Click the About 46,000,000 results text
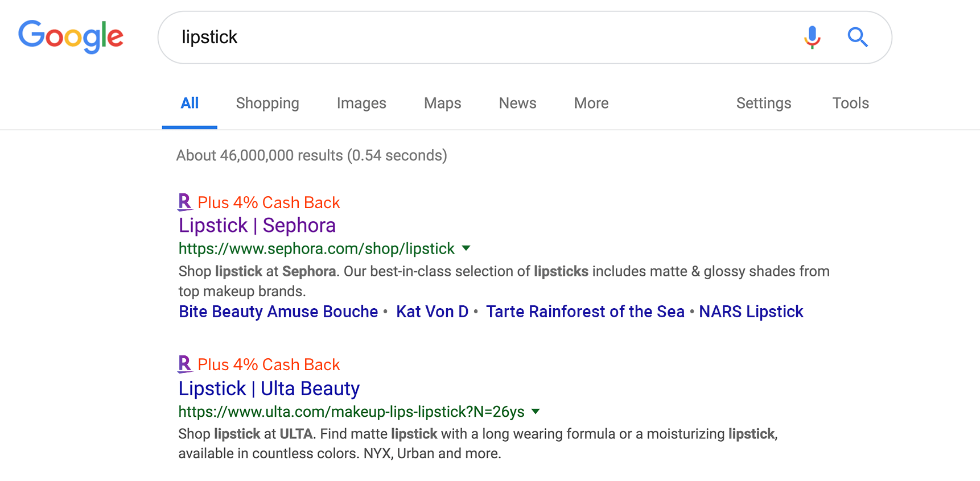 312,155
